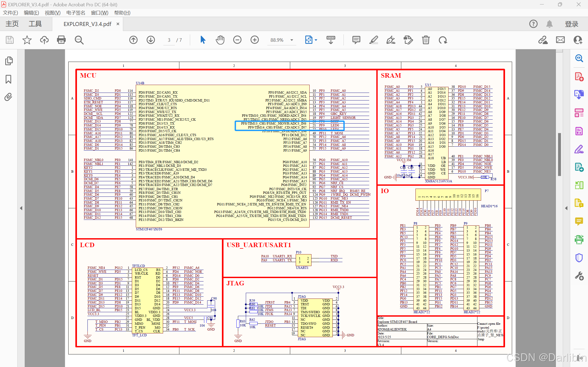Open the Attachments panel
588x367 pixels.
(8, 97)
